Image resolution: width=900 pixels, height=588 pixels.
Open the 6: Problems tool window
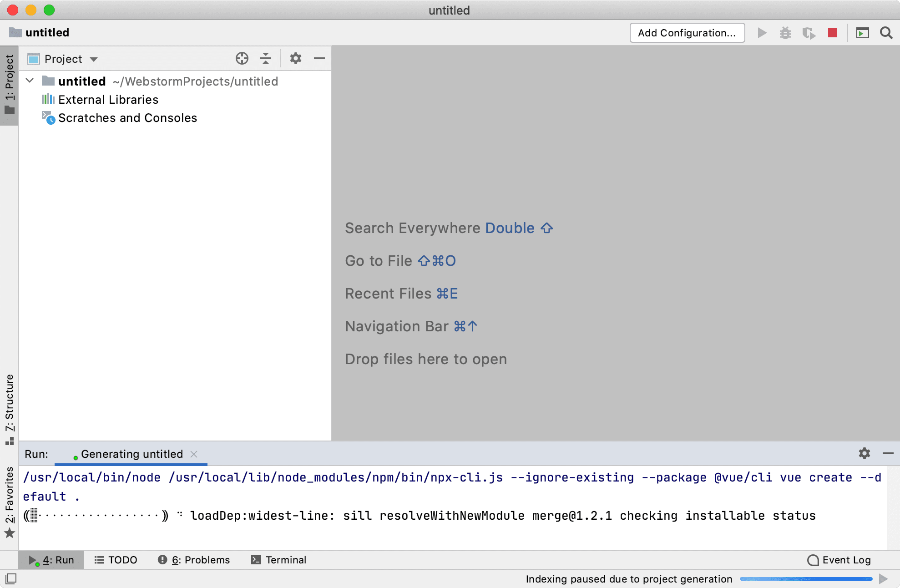194,560
